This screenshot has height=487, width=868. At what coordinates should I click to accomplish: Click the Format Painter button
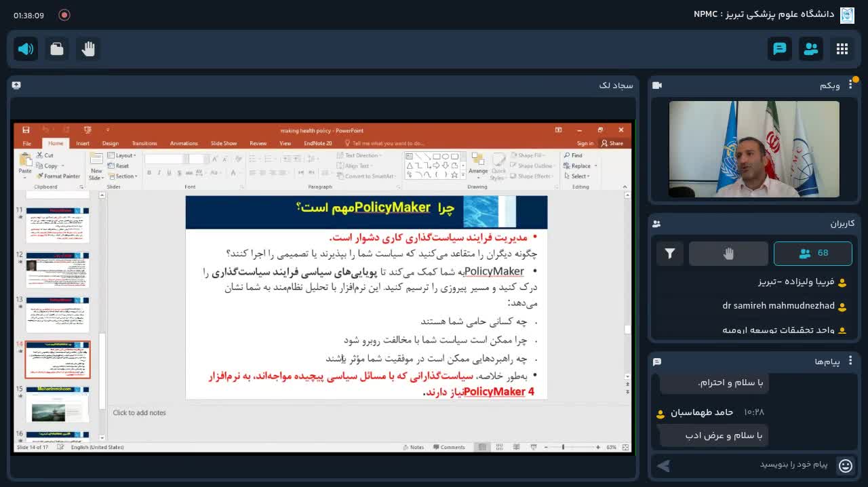pyautogui.click(x=58, y=176)
